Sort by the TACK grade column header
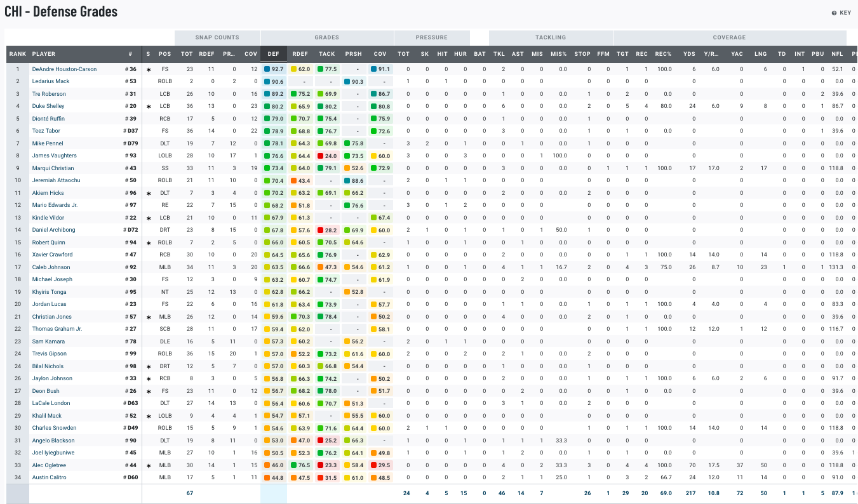Image resolution: width=858 pixels, height=504 pixels. [327, 54]
